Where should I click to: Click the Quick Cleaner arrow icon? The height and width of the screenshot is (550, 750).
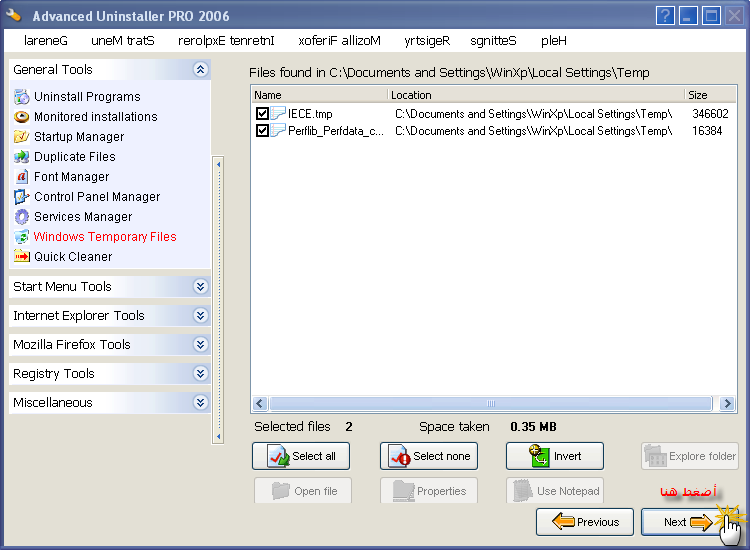[x=22, y=257]
